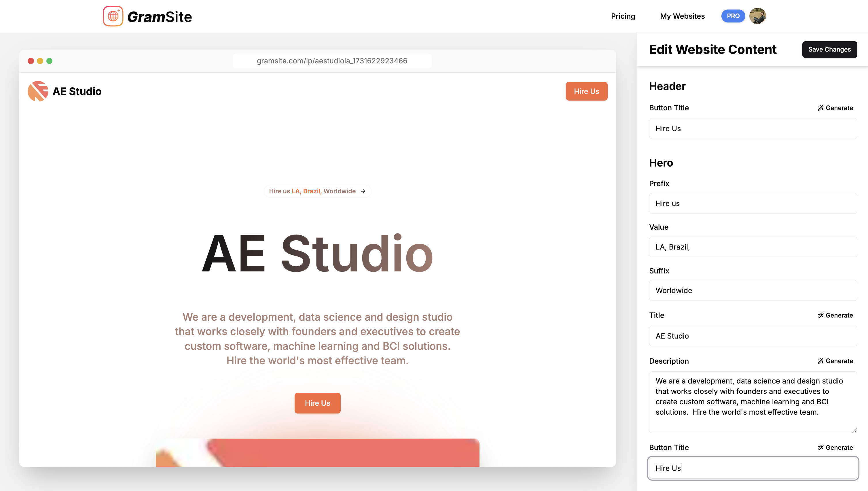Click the red window dot in preview

(x=31, y=61)
